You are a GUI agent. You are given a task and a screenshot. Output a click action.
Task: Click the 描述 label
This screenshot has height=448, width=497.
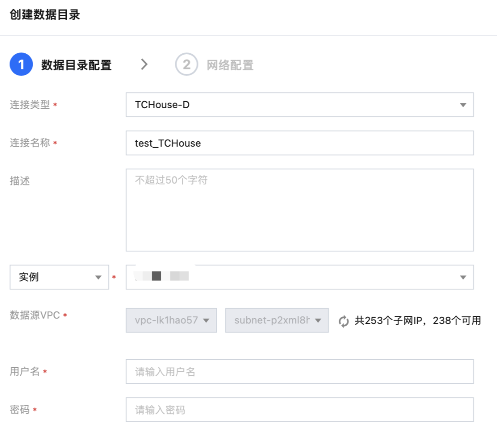point(20,181)
